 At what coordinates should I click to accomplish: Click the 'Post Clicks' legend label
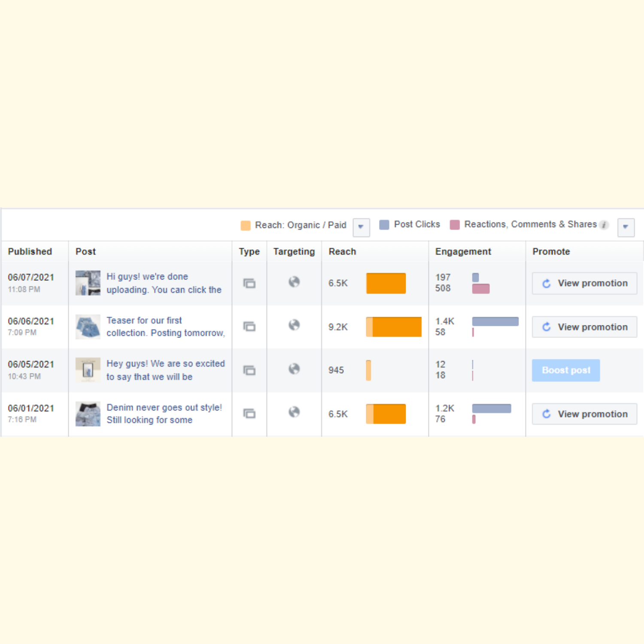(417, 224)
